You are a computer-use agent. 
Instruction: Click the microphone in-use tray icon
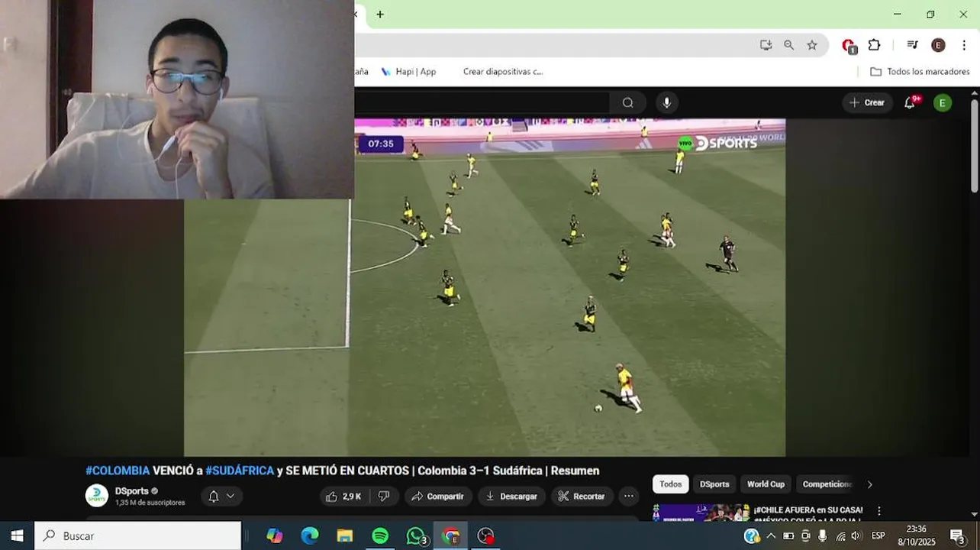[x=823, y=536]
